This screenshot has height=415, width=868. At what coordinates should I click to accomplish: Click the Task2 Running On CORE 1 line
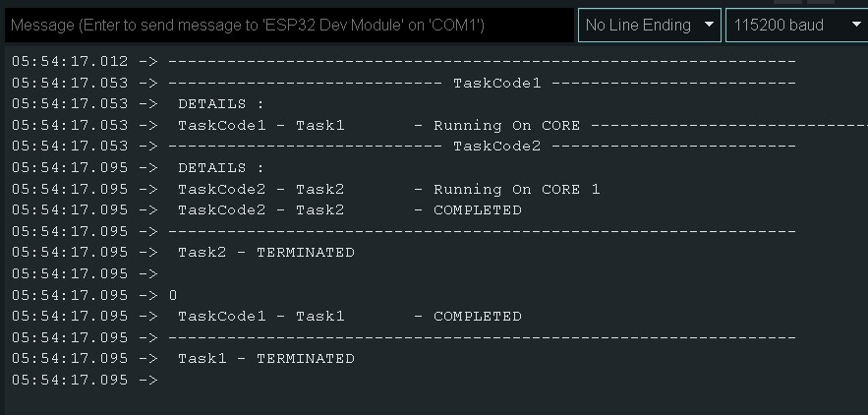click(388, 190)
